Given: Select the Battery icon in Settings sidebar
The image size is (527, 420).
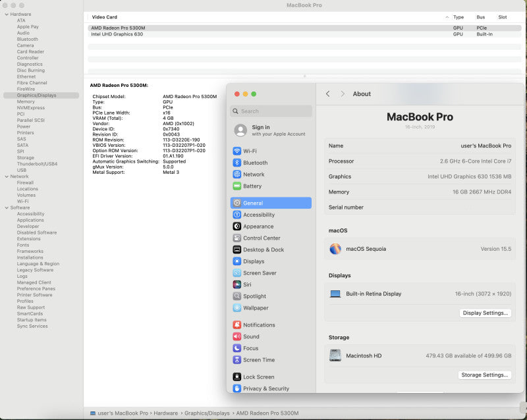Looking at the screenshot, I should [237, 186].
